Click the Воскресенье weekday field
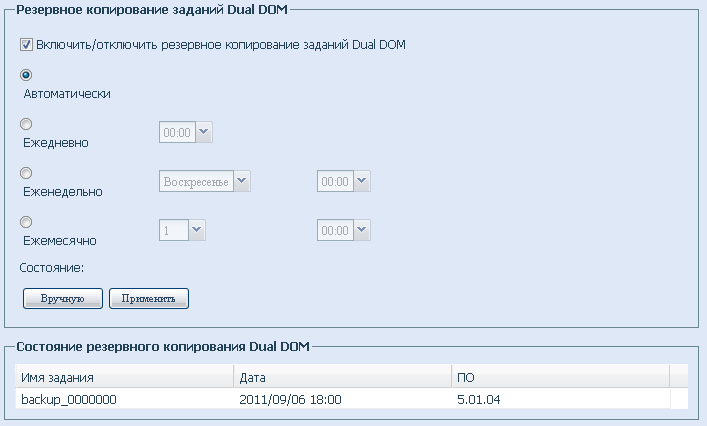 [x=196, y=181]
